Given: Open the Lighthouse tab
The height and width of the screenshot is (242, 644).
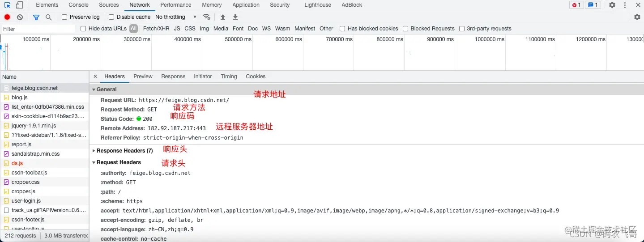Looking at the screenshot, I should 318,5.
